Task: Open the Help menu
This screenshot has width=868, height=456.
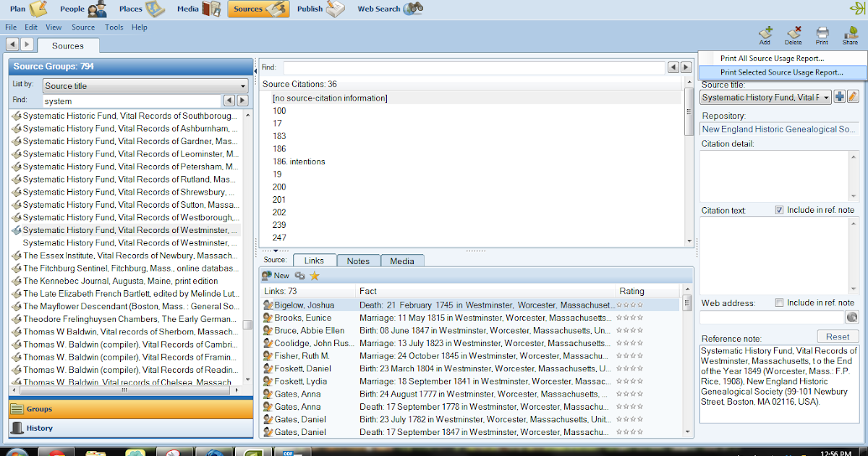Action: point(140,28)
